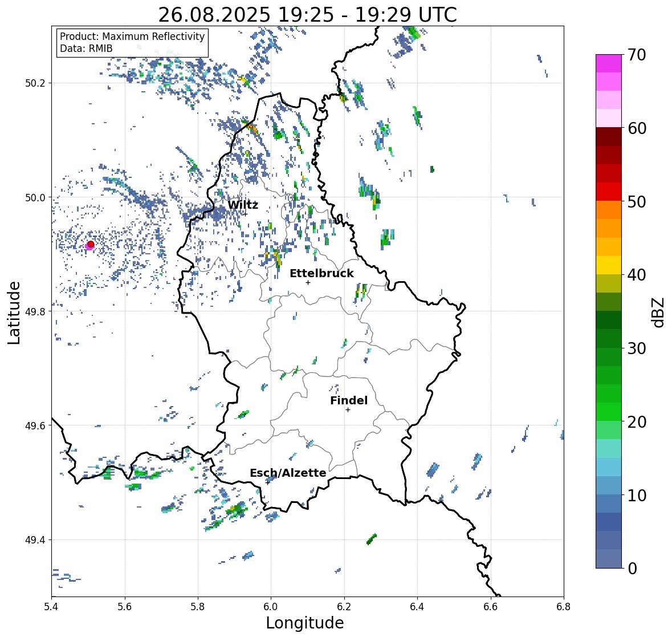Pick the yellow colorbar swatch above 40
The height and width of the screenshot is (637, 672).
pos(609,265)
